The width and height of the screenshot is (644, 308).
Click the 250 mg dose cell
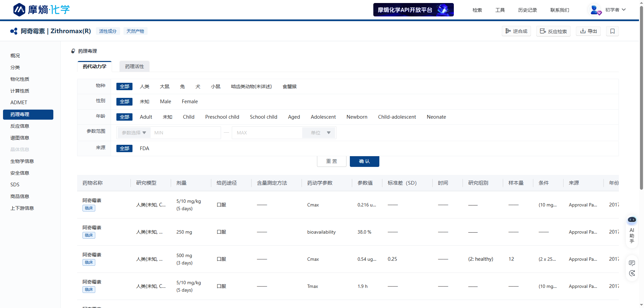[x=184, y=232]
